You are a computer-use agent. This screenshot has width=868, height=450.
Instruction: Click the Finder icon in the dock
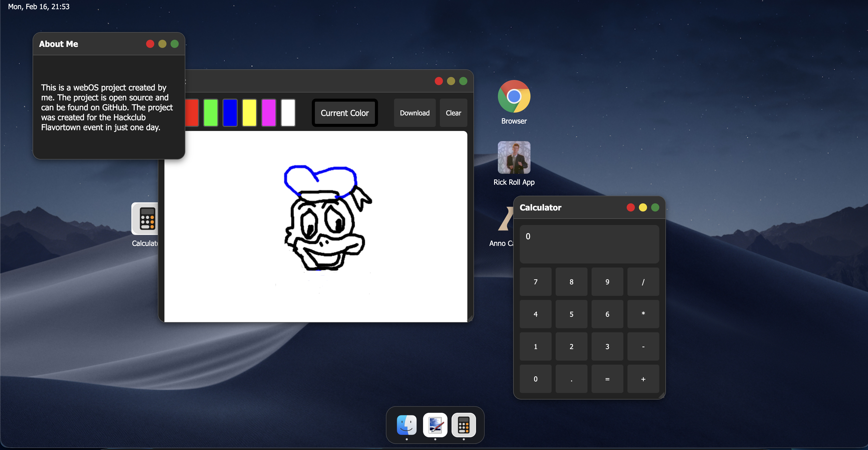tap(406, 425)
